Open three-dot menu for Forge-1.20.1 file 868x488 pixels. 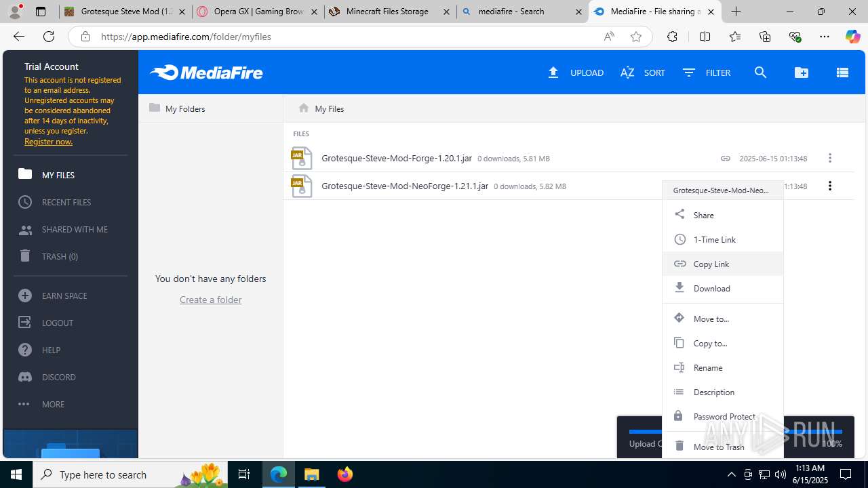[830, 158]
